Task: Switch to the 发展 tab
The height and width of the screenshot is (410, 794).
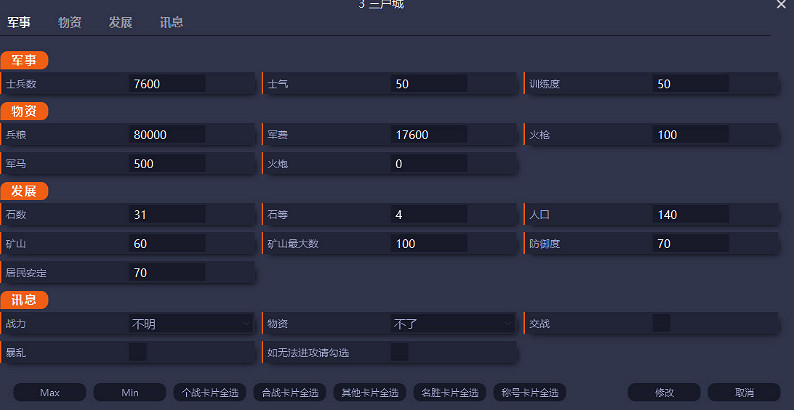Action: (120, 22)
